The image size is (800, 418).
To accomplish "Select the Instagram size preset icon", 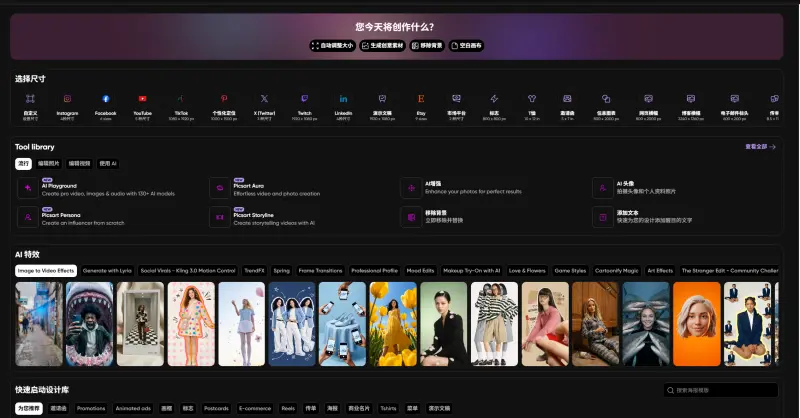I will [67, 99].
